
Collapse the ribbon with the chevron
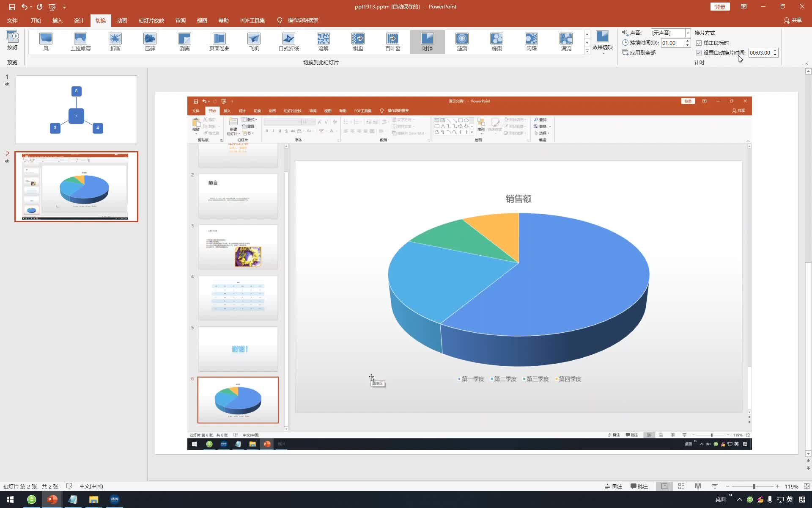(x=806, y=64)
